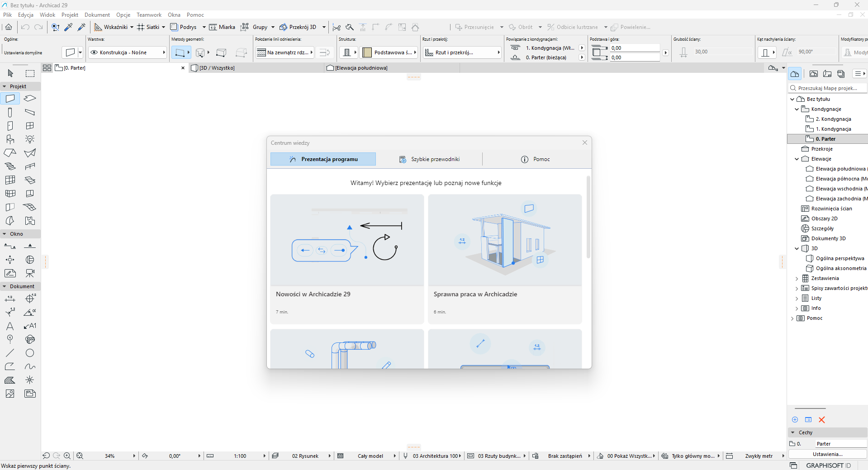Select the Window tool
The width and height of the screenshot is (868, 470).
coord(30,126)
